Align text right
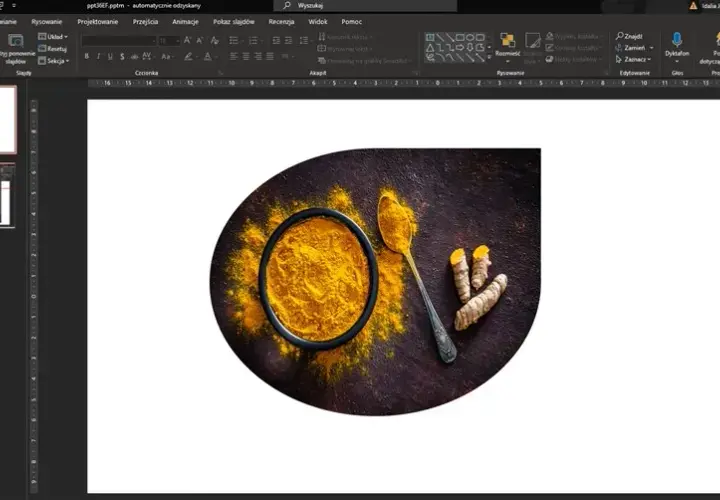 (258, 56)
